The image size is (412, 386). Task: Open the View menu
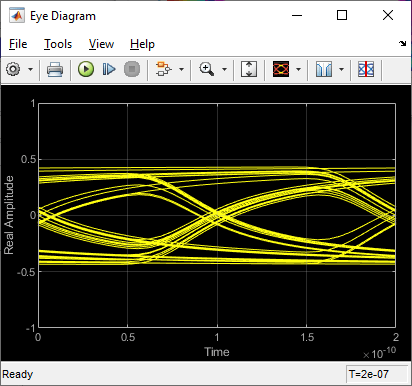pyautogui.click(x=101, y=44)
